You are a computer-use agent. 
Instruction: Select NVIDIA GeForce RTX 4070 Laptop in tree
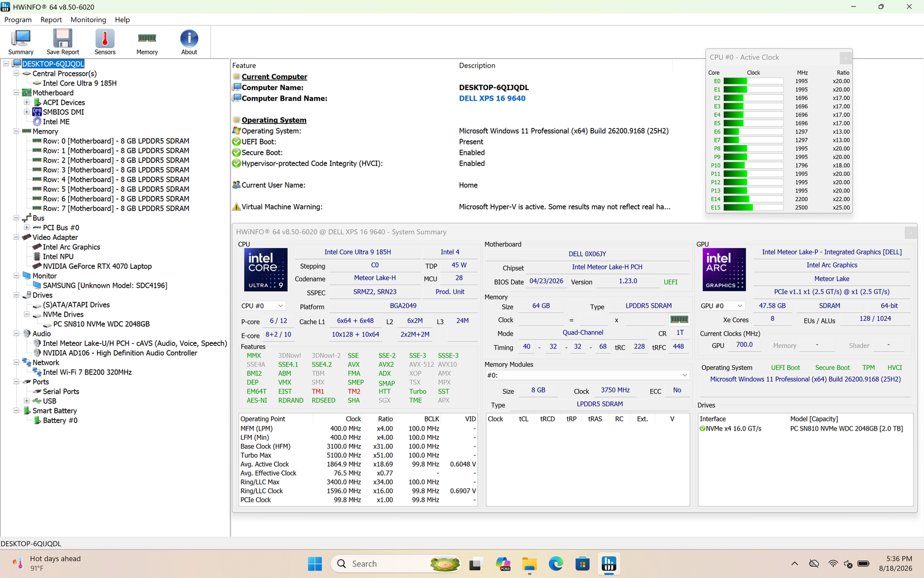(97, 266)
